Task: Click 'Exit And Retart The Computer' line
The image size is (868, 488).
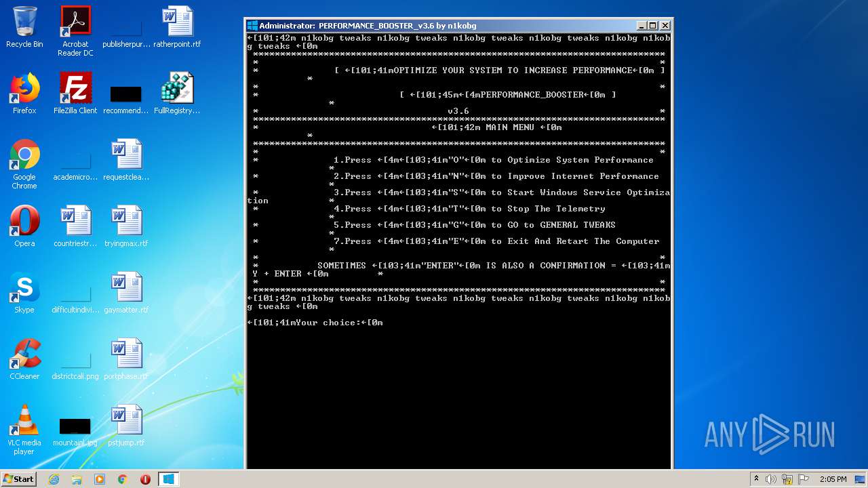Action: (496, 241)
